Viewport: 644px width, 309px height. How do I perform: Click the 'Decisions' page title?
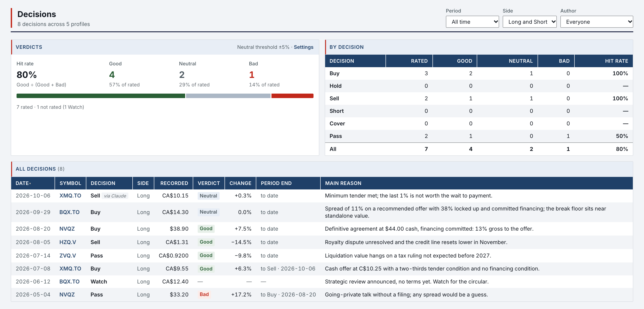[x=37, y=14]
